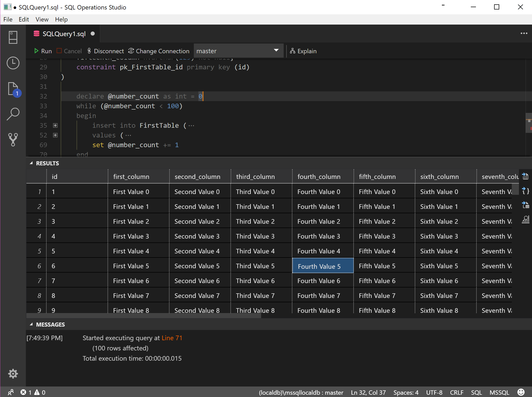Click the feedback smiley in status bar
The image size is (532, 397).
(521, 392)
